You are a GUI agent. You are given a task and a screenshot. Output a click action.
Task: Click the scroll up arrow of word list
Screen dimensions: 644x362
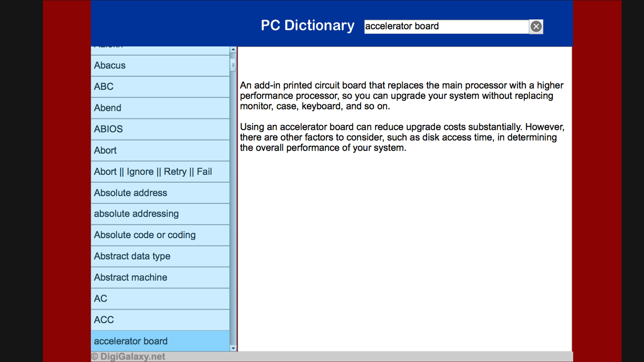233,50
